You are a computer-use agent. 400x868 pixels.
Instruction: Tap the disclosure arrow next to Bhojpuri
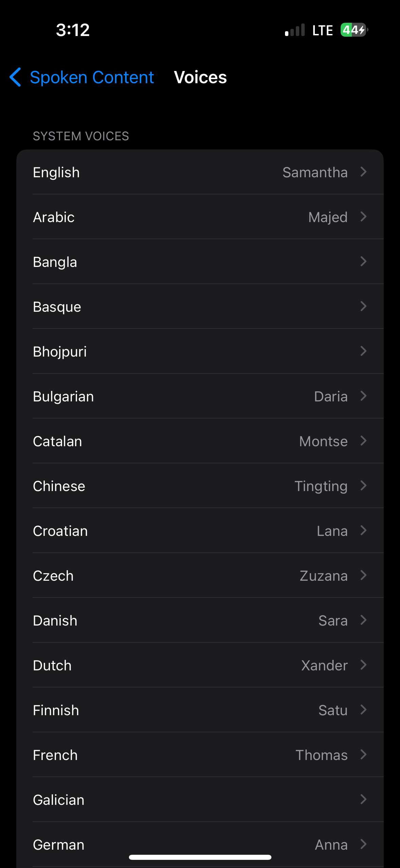point(363,351)
